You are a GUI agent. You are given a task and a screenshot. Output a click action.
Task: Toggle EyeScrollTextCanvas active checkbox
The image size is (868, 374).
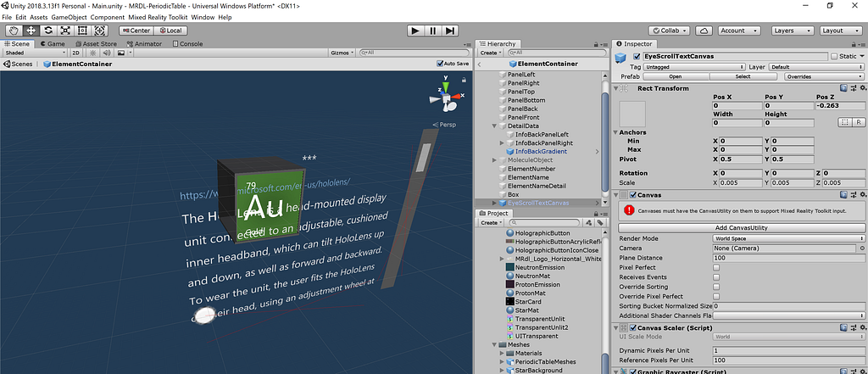coord(637,57)
